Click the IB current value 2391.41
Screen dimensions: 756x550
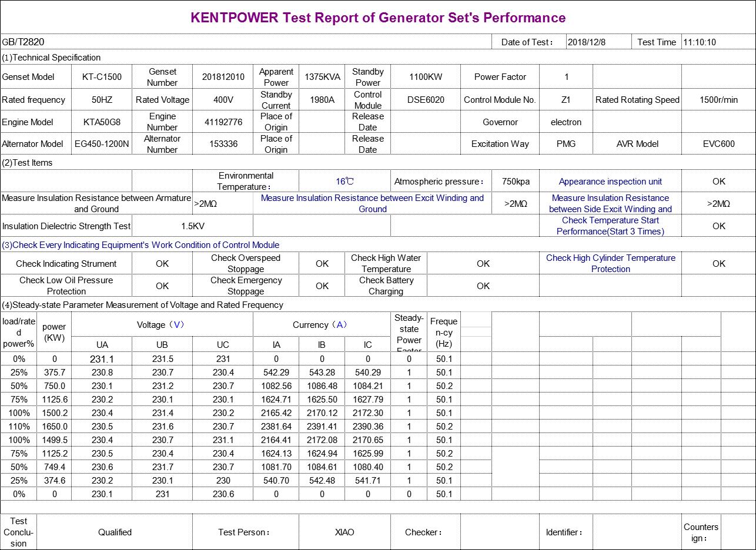click(322, 427)
